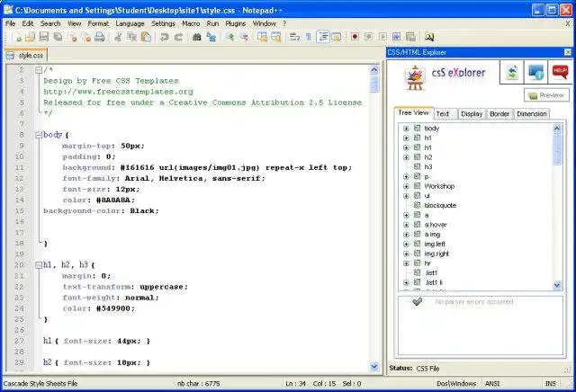Click the Tree View scrollbar thumb
576x392 pixels.
tap(557, 149)
